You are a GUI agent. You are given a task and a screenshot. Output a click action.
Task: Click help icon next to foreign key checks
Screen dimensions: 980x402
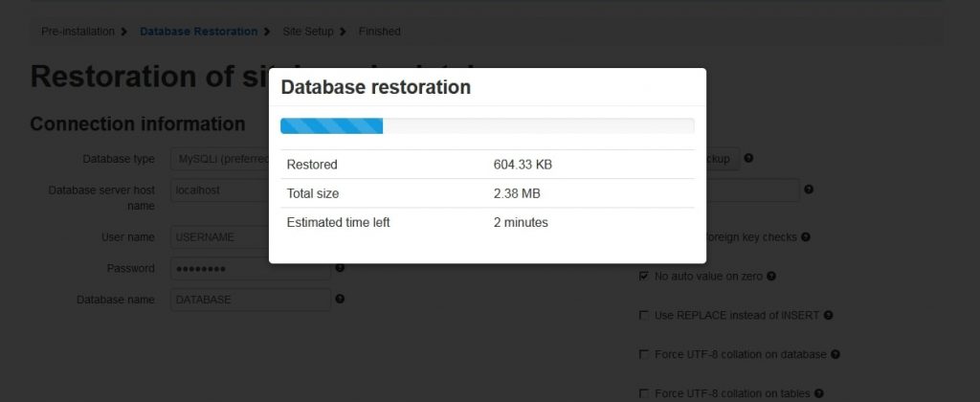[x=807, y=236]
